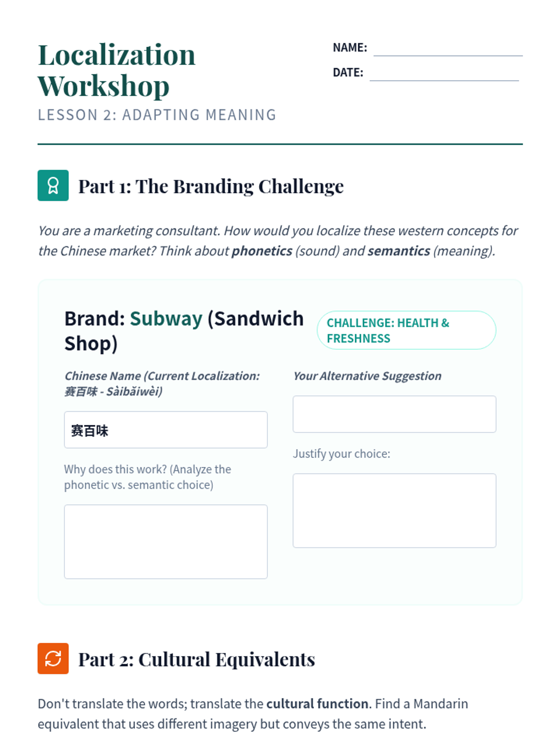Viewport: 560px width, 747px height.
Task: Focus the Chinese Name field containing 赛百味
Action: (166, 430)
